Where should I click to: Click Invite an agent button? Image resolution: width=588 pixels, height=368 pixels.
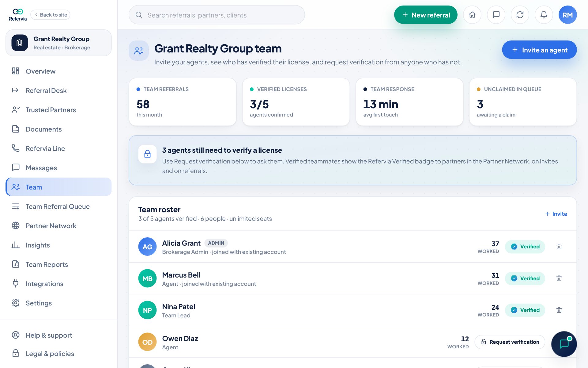point(539,50)
